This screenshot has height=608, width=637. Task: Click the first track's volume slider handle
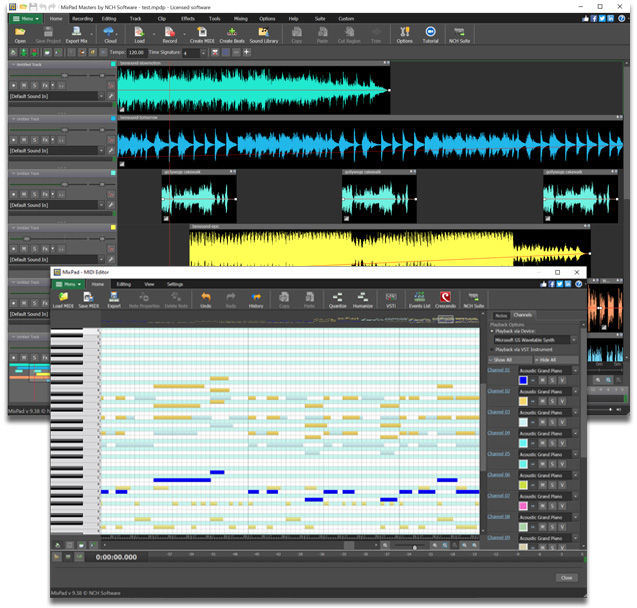coord(64,76)
